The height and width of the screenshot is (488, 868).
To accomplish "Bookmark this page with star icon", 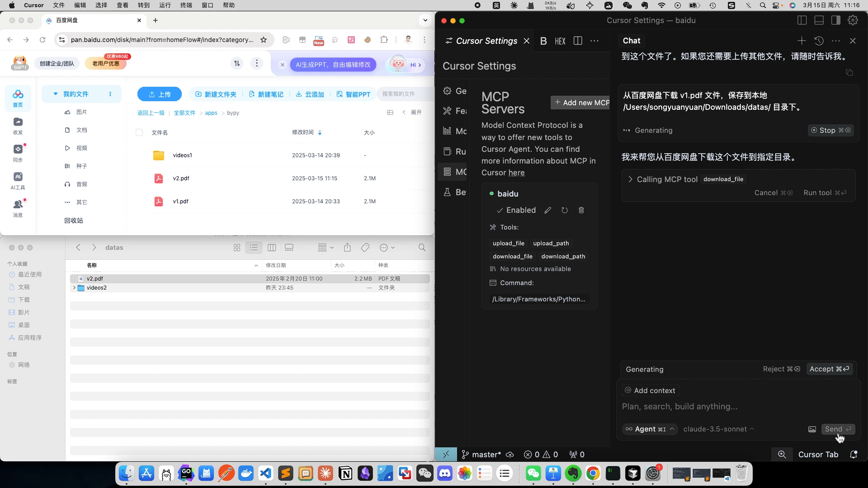I will point(264,40).
